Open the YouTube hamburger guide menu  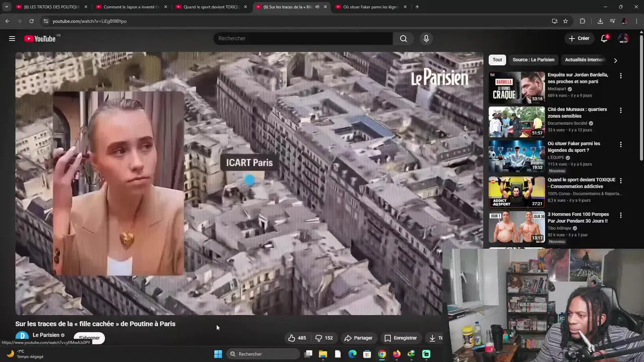12,39
